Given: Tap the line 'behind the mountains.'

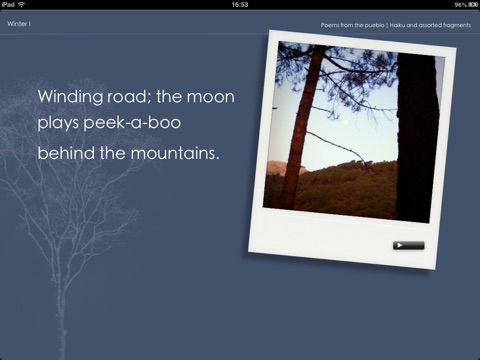Looking at the screenshot, I should click(128, 153).
